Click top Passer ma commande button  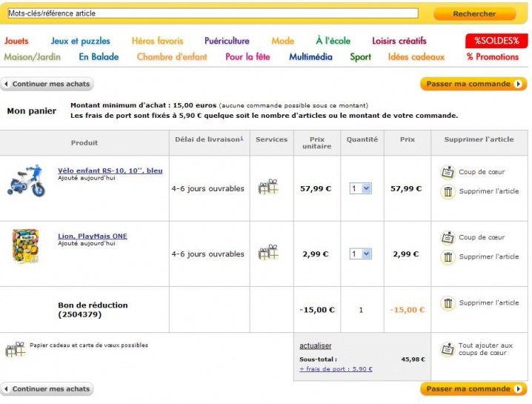click(x=473, y=84)
